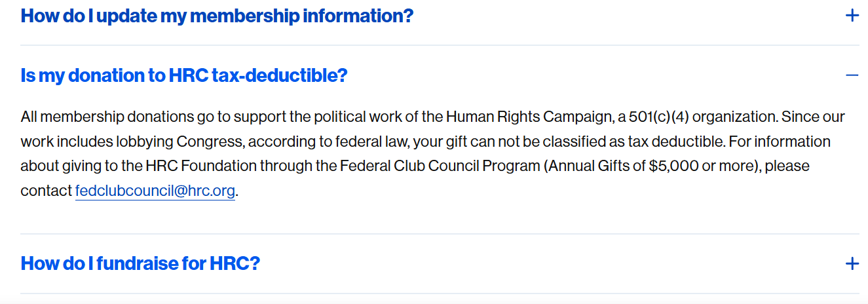This screenshot has height=304, width=868.
Task: Expand the fundraise for HRC plus icon
Action: tap(852, 264)
